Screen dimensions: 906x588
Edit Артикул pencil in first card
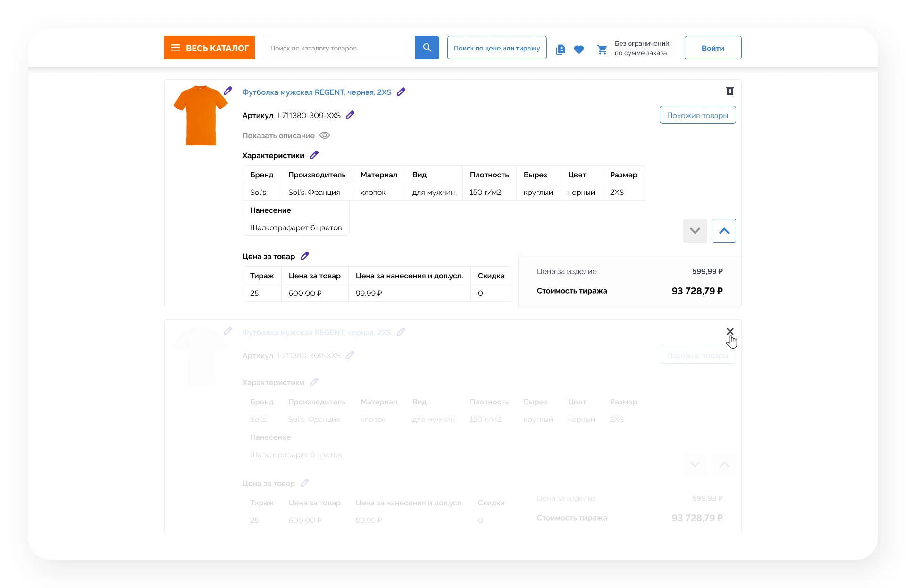(350, 115)
